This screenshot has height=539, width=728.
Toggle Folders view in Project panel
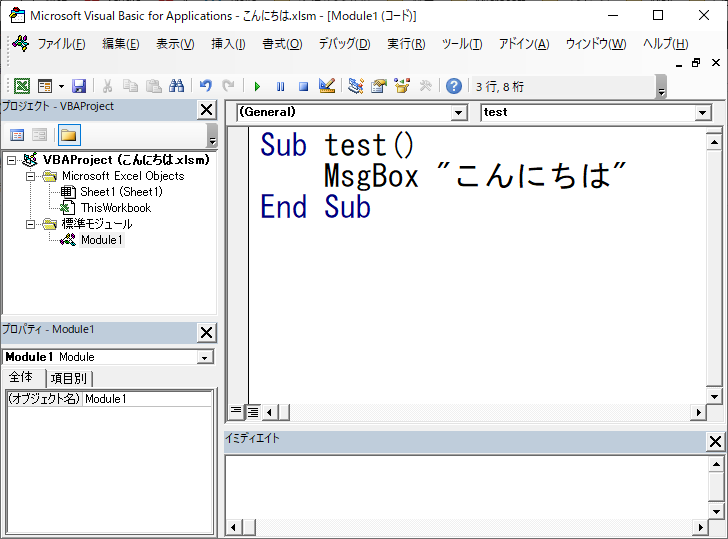pyautogui.click(x=69, y=135)
